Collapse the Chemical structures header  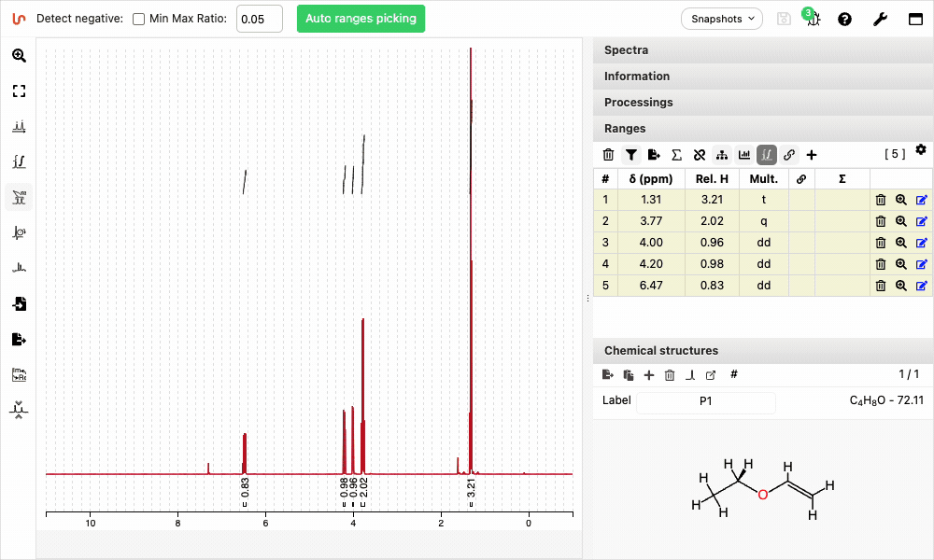761,351
